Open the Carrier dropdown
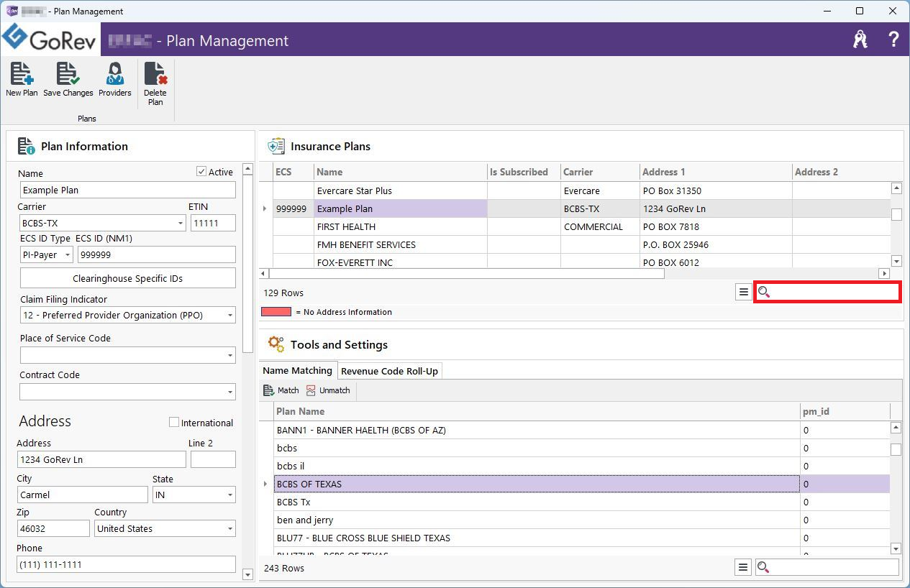910x588 pixels. coord(181,224)
